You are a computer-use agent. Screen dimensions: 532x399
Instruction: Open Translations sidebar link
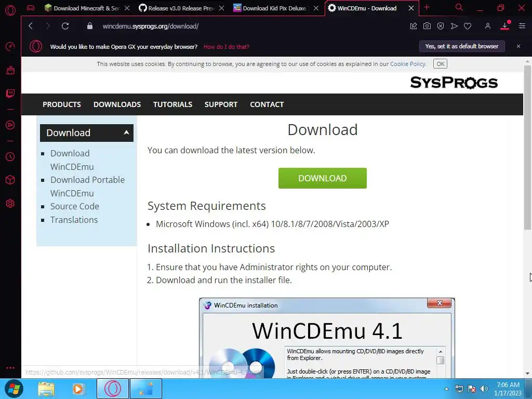[74, 220]
